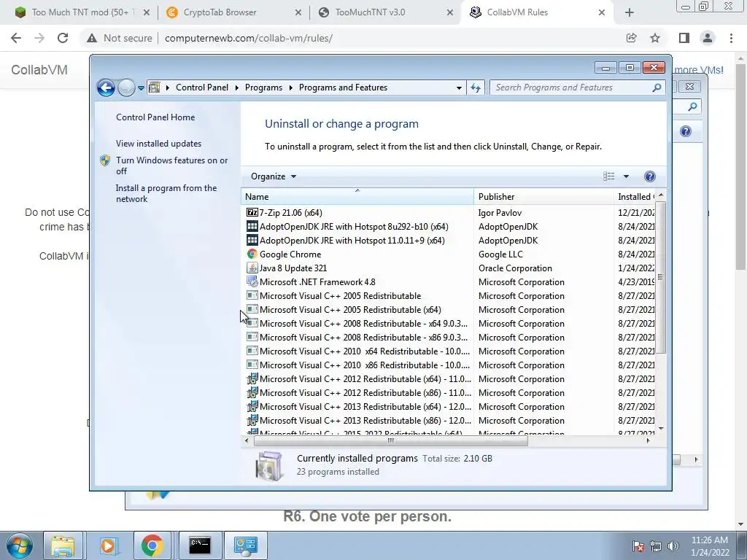The width and height of the screenshot is (747, 560).
Task: Click the back arrow in Programs and Features window
Action: 106,87
